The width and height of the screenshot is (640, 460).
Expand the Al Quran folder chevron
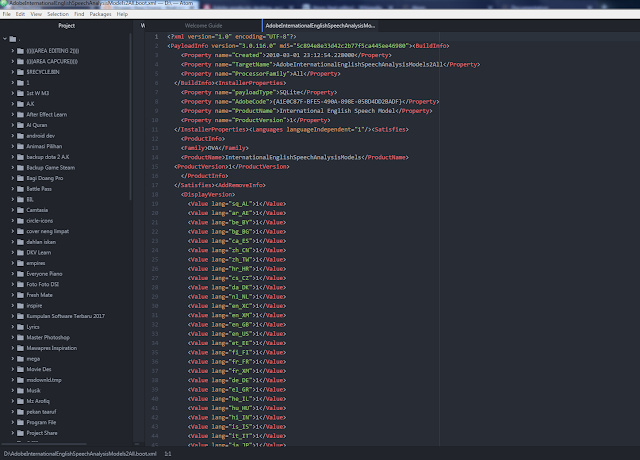point(13,125)
